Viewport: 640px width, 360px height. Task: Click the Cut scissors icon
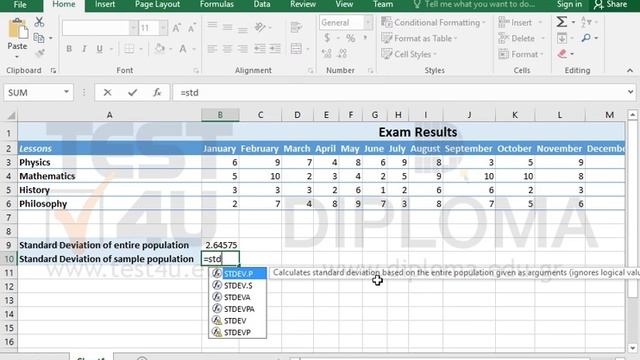click(39, 22)
